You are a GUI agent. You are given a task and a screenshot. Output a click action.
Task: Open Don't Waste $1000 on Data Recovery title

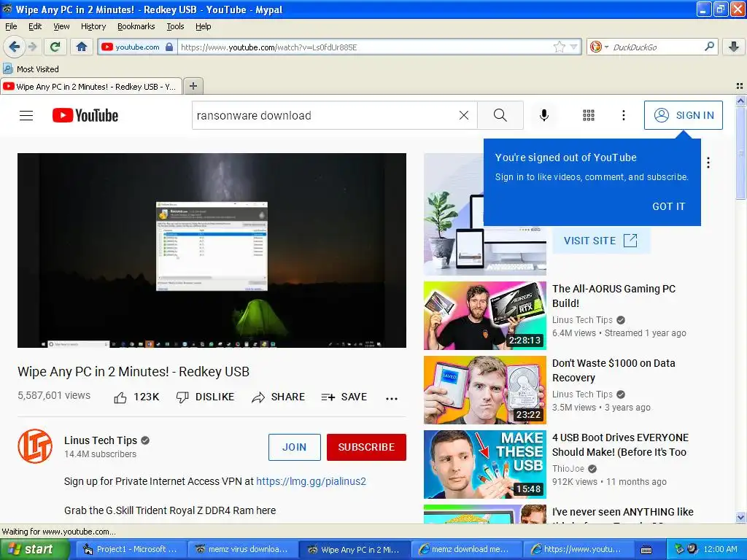(614, 370)
